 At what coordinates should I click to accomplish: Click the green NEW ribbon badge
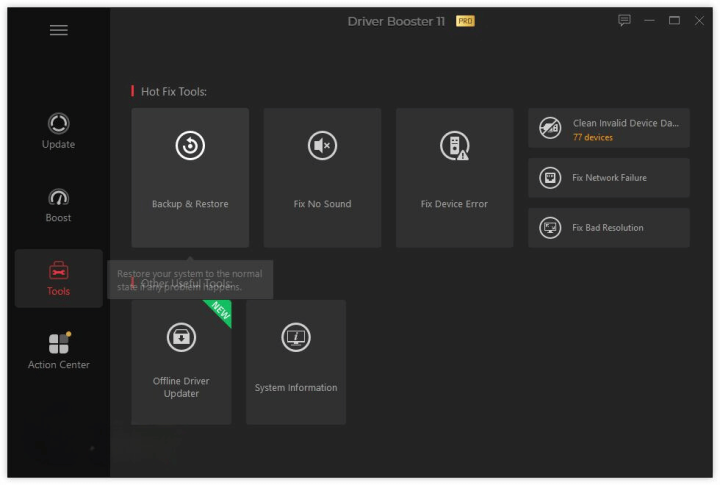[x=221, y=311]
